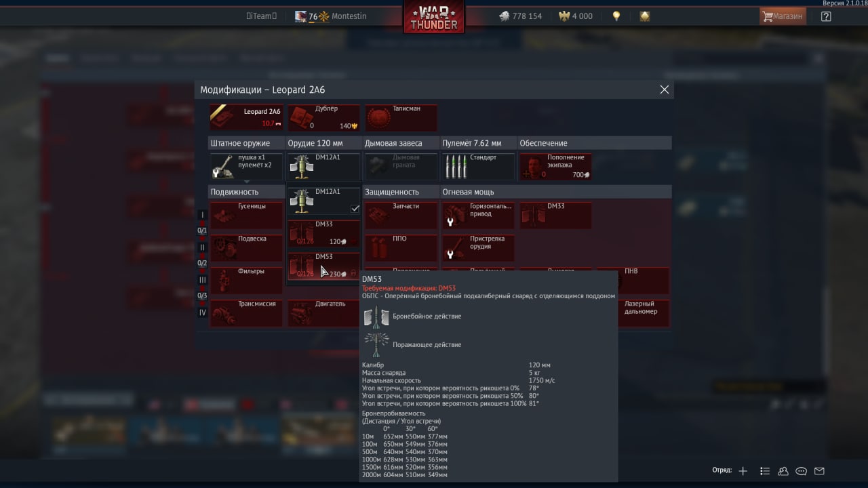
Task: Click the lightbulb icon in top bar
Action: (616, 16)
